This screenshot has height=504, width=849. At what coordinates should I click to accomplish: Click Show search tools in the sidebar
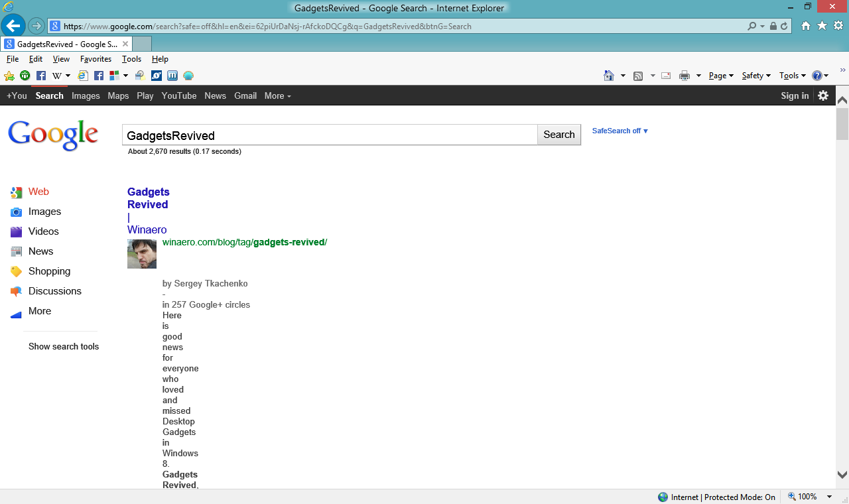click(x=63, y=346)
